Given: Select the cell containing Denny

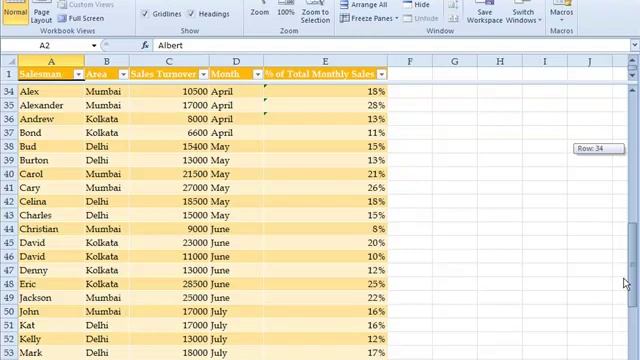Looking at the screenshot, I should (51, 270).
